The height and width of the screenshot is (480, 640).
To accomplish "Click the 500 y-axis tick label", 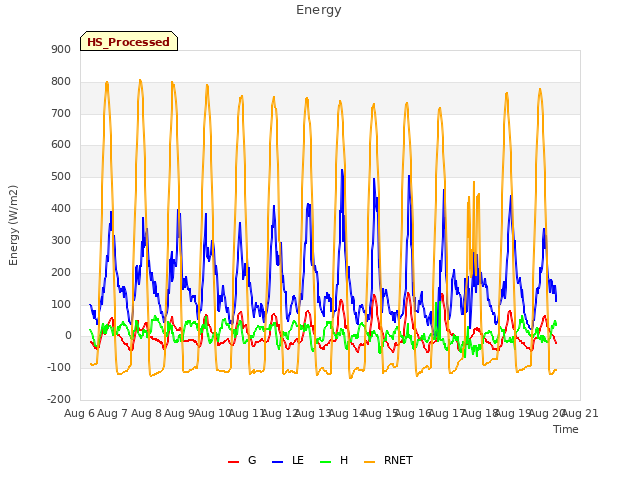I will tap(61, 177).
